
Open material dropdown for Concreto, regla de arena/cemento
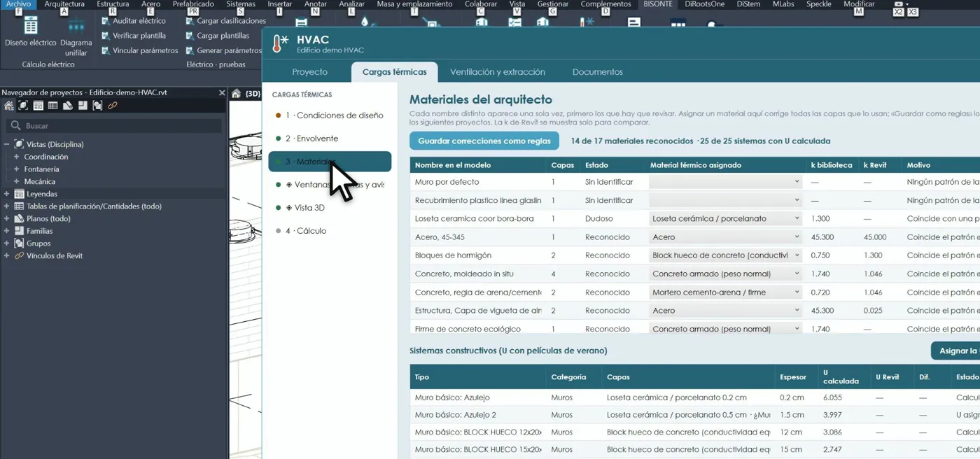725,292
